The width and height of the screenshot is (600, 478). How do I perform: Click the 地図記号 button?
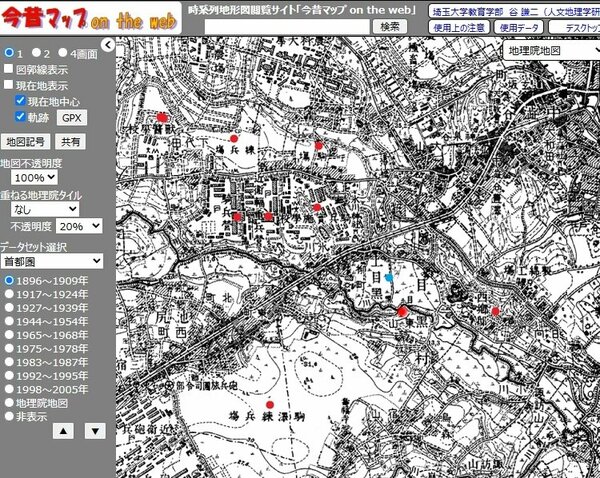pos(25,142)
